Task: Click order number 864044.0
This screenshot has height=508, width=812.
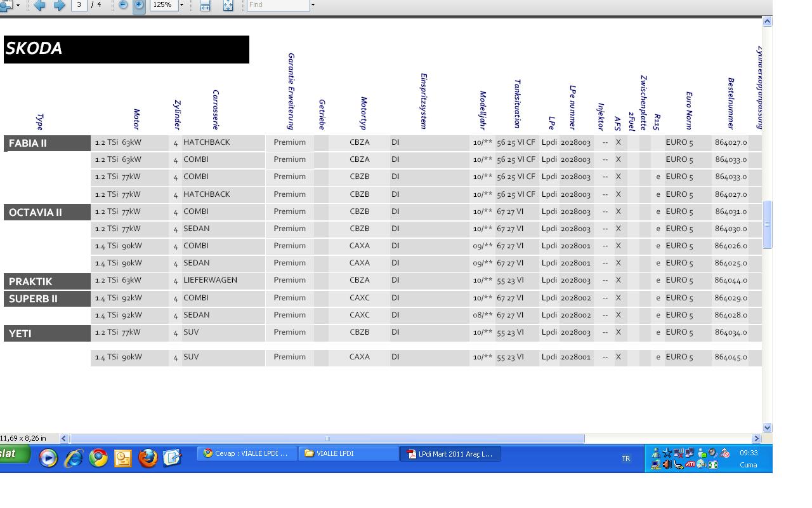Action: pyautogui.click(x=731, y=280)
